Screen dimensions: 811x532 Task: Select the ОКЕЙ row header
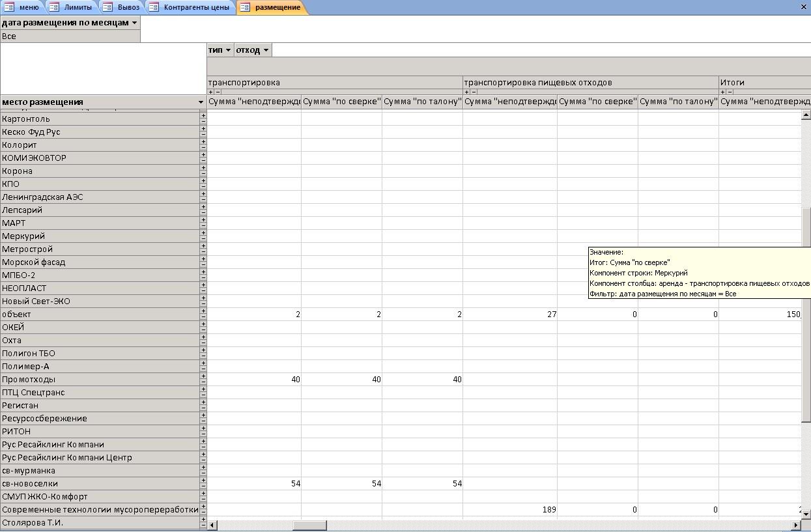point(100,328)
